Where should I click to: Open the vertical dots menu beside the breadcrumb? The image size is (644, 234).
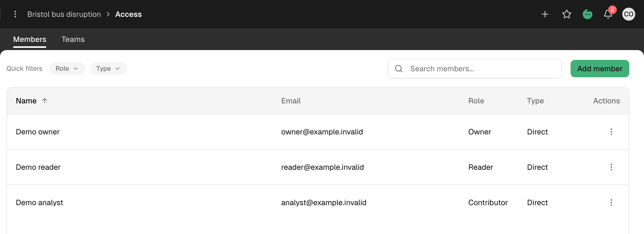[x=15, y=14]
